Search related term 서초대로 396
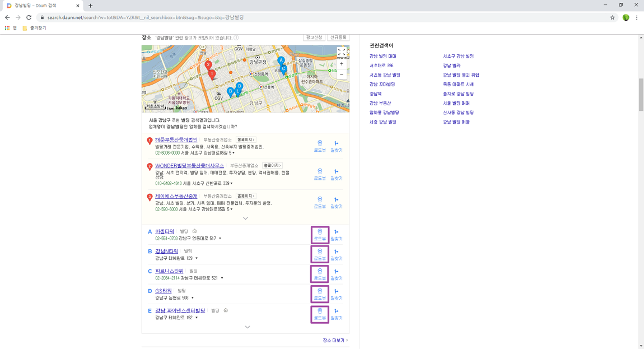The height and width of the screenshot is (349, 644). (381, 66)
